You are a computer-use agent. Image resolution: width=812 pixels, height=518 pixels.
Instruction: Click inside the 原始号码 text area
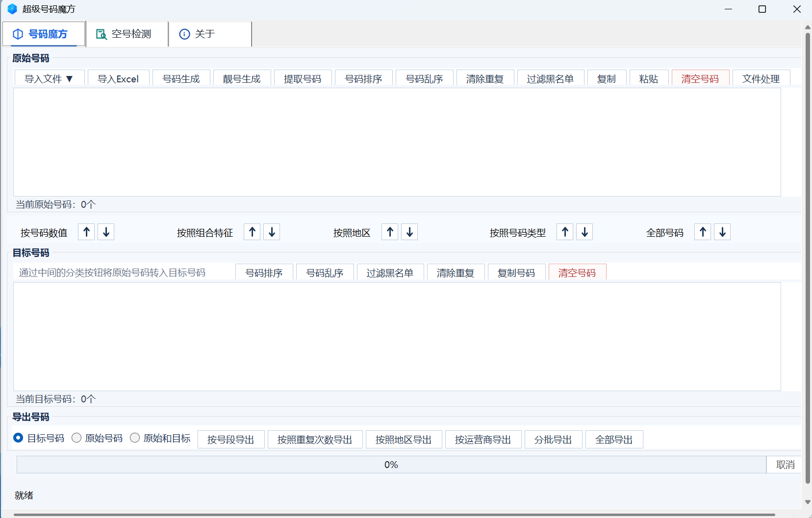pyautogui.click(x=397, y=142)
